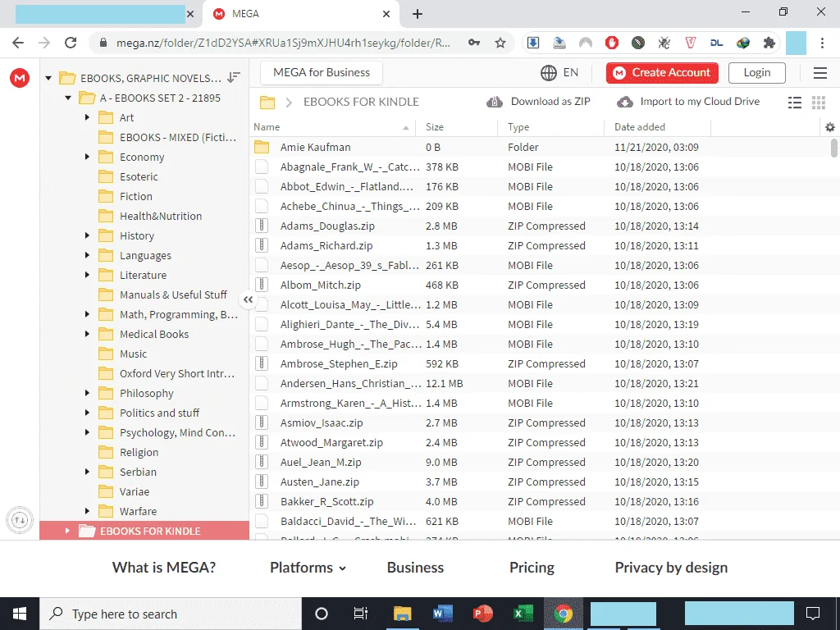This screenshot has width=840, height=630.
Task: Click MEGA for Business button
Action: 322,73
